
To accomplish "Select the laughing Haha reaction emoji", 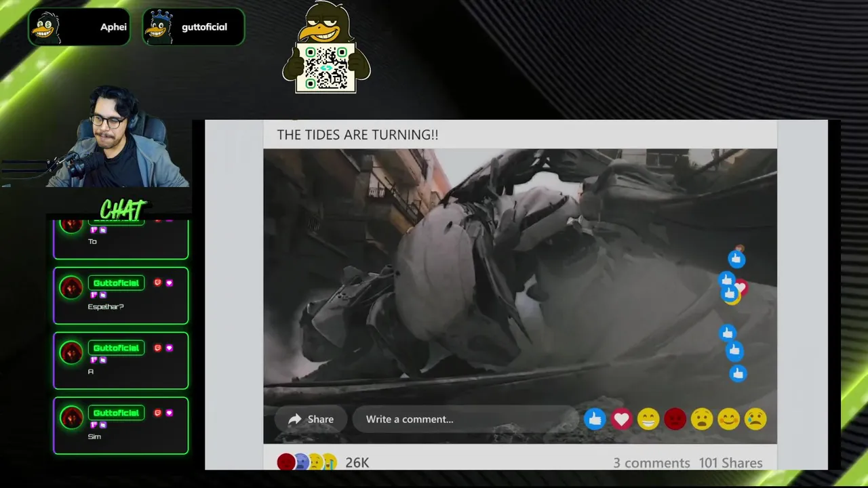I will coord(648,419).
